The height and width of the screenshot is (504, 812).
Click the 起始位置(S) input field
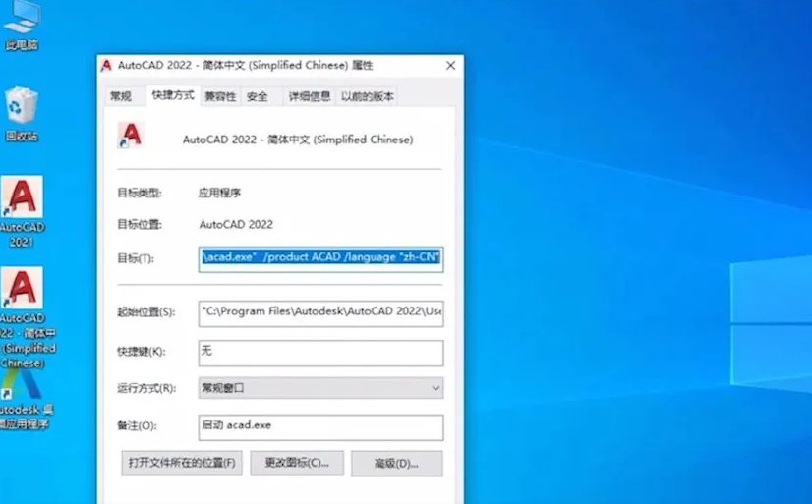321,313
